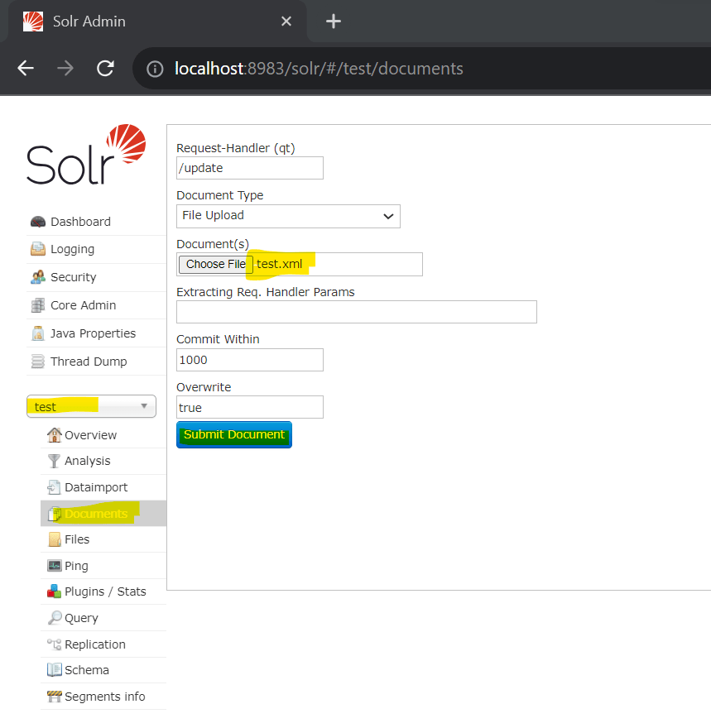Image resolution: width=711 pixels, height=728 pixels.
Task: Open the Plugins / Stats link
Action: (105, 591)
